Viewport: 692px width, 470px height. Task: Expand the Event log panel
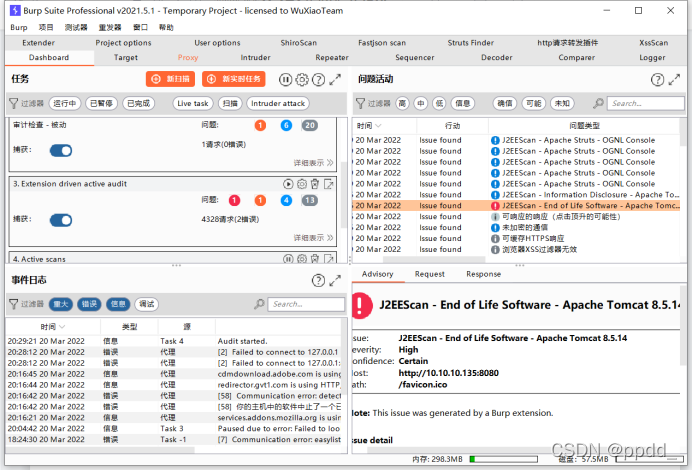(335, 280)
